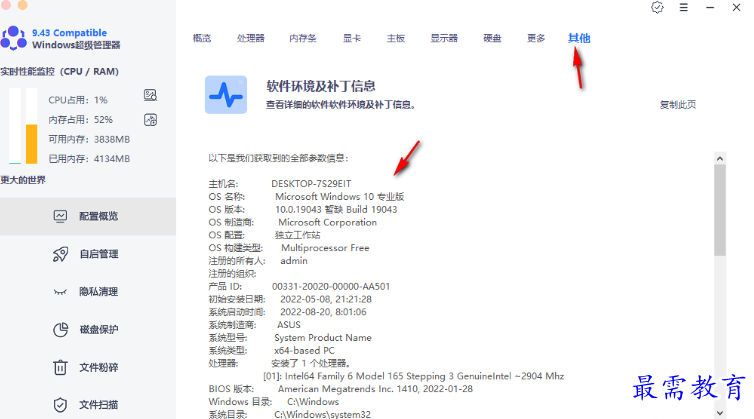Click the verification badge icon in title bar
Image resolution: width=754 pixels, height=419 pixels.
pos(657,8)
